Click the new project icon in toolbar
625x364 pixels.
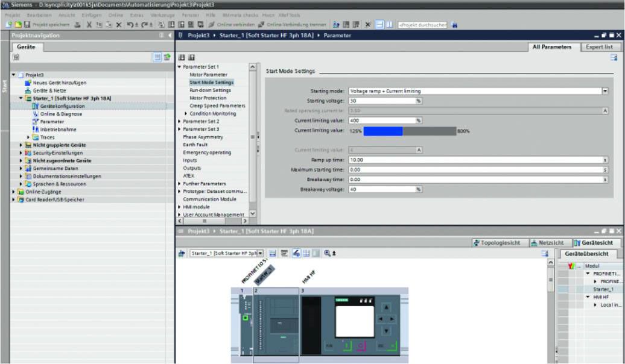9,25
